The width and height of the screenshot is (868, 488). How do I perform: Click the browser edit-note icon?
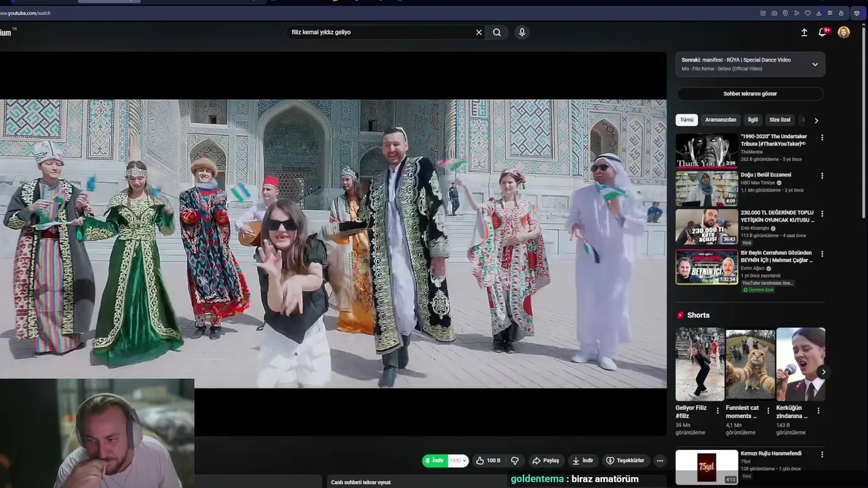click(763, 13)
